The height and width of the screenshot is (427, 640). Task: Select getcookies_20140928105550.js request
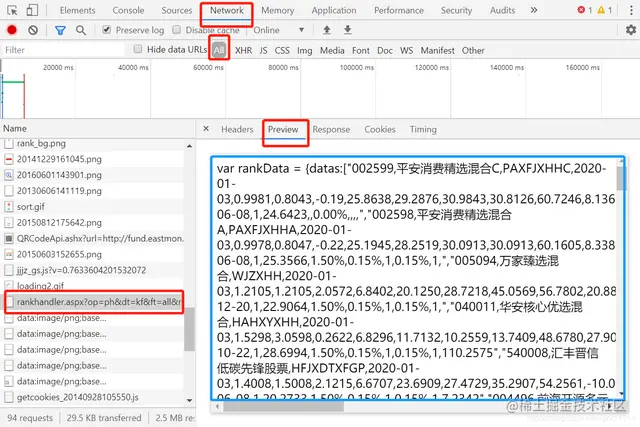tap(93, 397)
